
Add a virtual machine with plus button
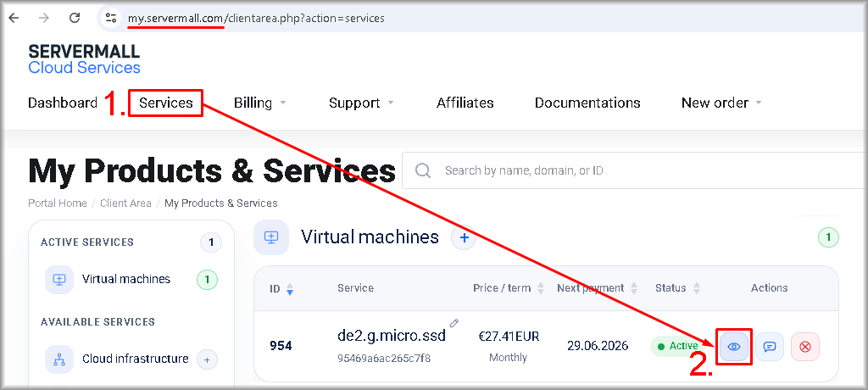(x=464, y=237)
